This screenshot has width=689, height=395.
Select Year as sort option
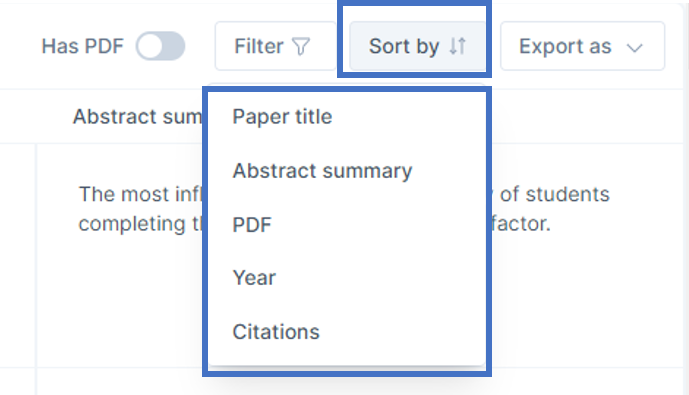pyautogui.click(x=347, y=278)
